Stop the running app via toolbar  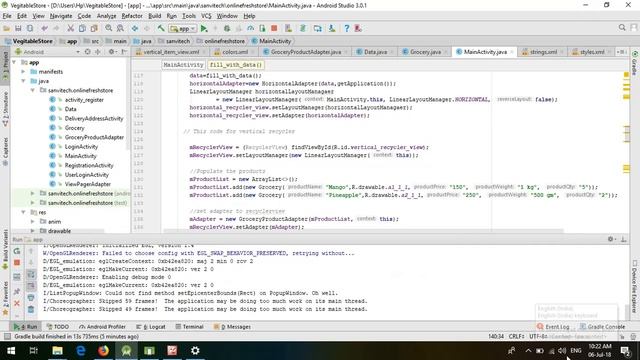274,29
